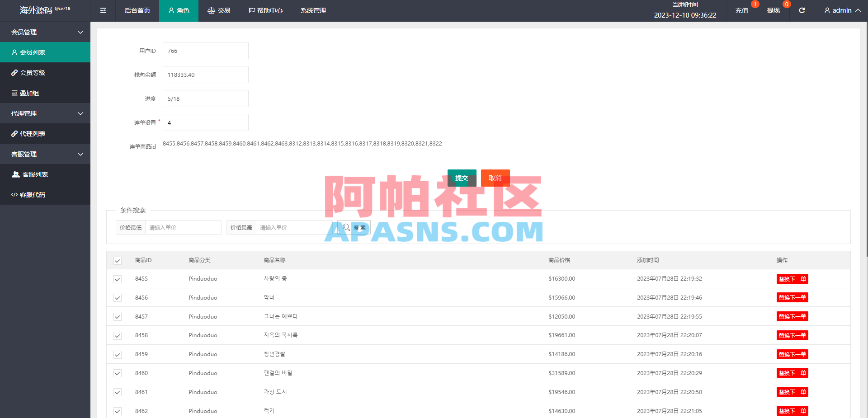Open 系统管理 from the top menu
The image size is (868, 418).
coord(313,10)
